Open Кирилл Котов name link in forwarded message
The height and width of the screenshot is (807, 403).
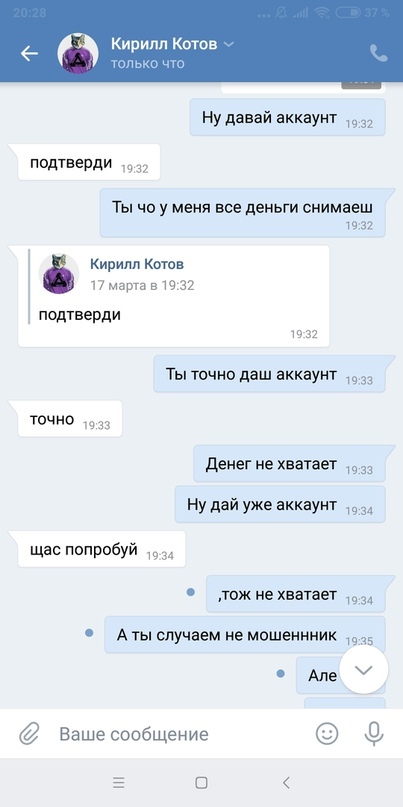[137, 265]
